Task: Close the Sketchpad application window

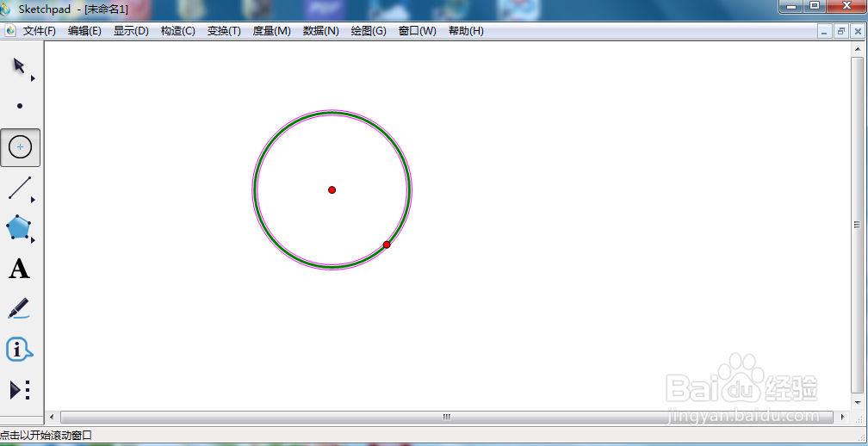Action: click(x=846, y=6)
